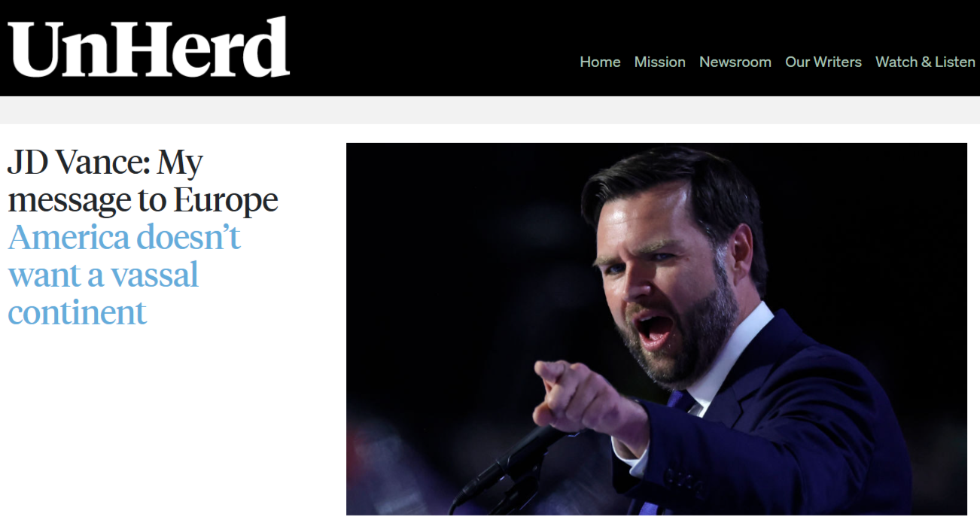Go to the Mission page
Viewport: 980px width, 520px height.
(659, 62)
